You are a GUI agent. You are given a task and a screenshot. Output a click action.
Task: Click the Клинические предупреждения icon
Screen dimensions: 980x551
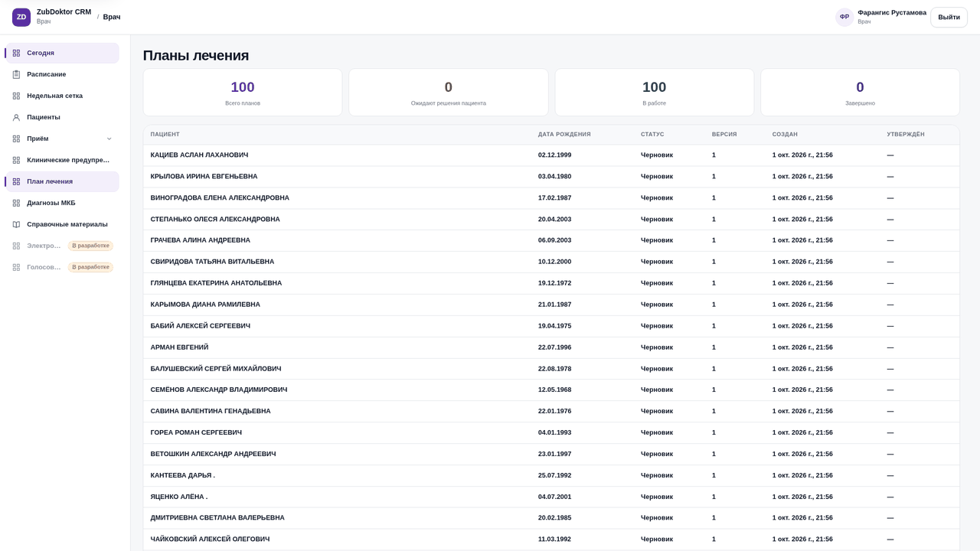[16, 160]
